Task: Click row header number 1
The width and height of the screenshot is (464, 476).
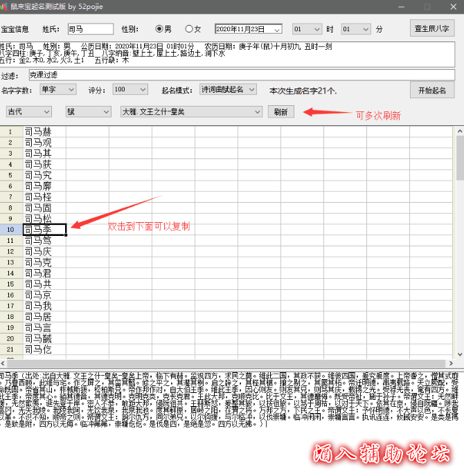Action: click(11, 131)
